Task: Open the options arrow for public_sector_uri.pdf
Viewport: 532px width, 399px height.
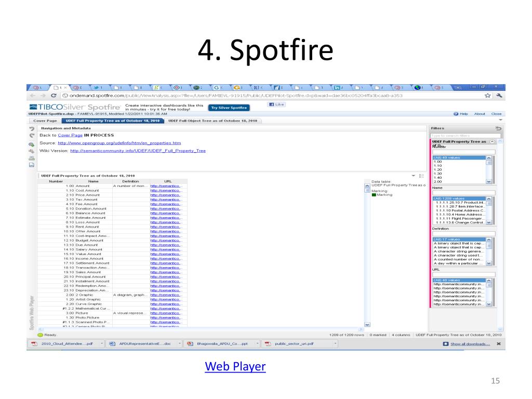Action: coord(335,344)
